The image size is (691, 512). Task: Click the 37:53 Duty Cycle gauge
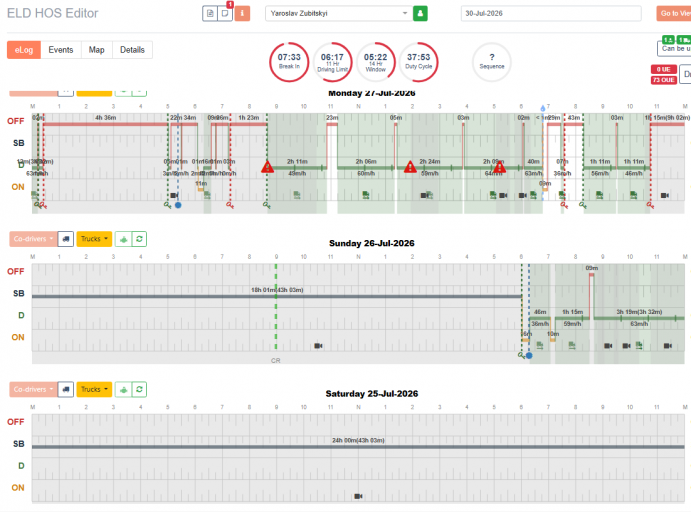click(x=419, y=62)
